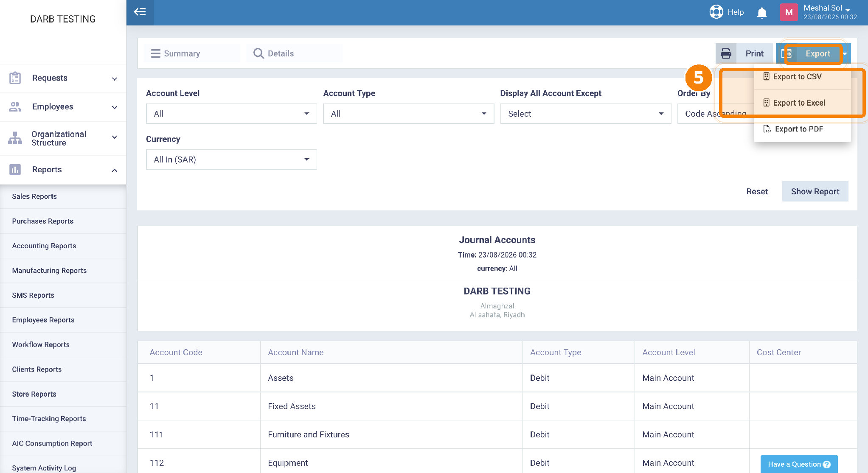Viewport: 868px width, 473px height.
Task: Open Clients Reports
Action: [63, 369]
